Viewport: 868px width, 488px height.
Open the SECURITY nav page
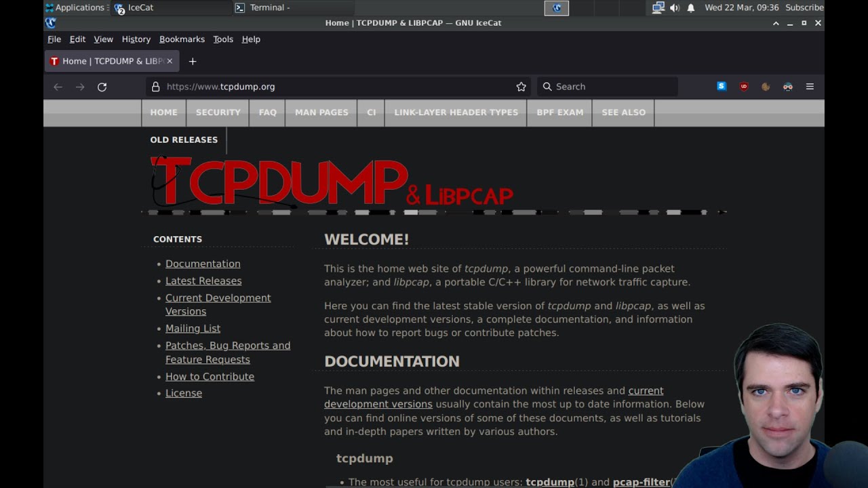coord(218,113)
